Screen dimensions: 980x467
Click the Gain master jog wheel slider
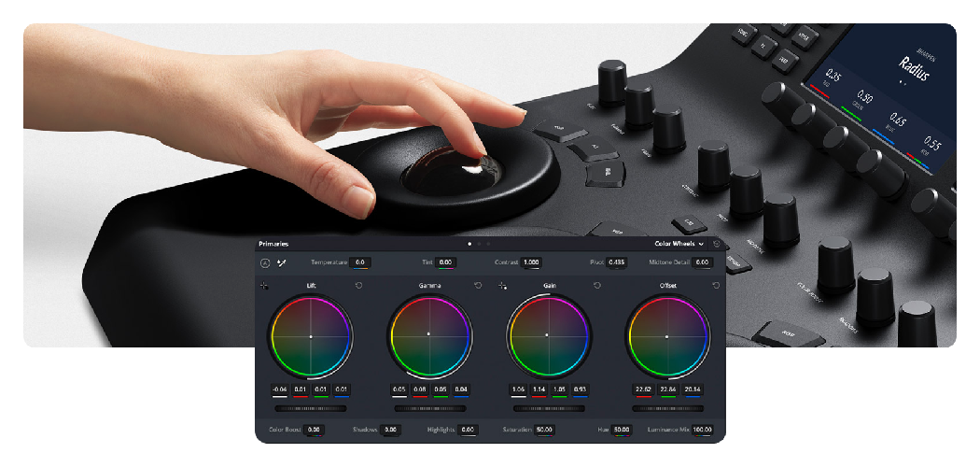[x=549, y=408]
